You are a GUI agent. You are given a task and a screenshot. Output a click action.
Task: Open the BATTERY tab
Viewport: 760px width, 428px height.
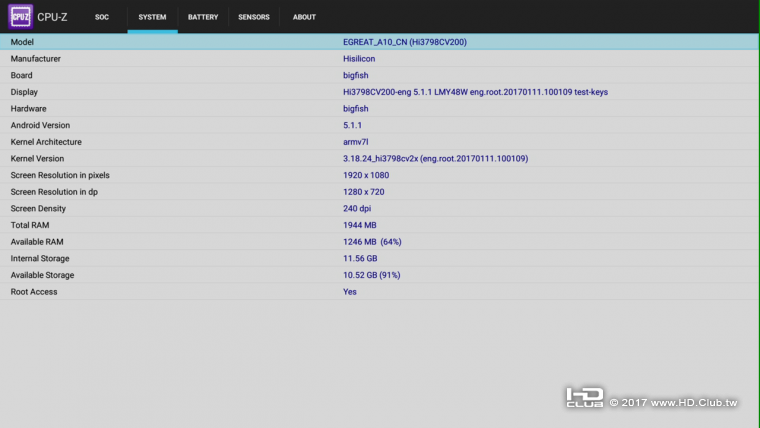[x=203, y=17]
